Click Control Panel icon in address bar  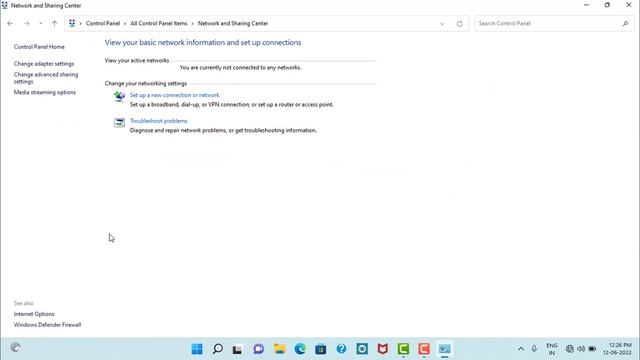(x=72, y=23)
